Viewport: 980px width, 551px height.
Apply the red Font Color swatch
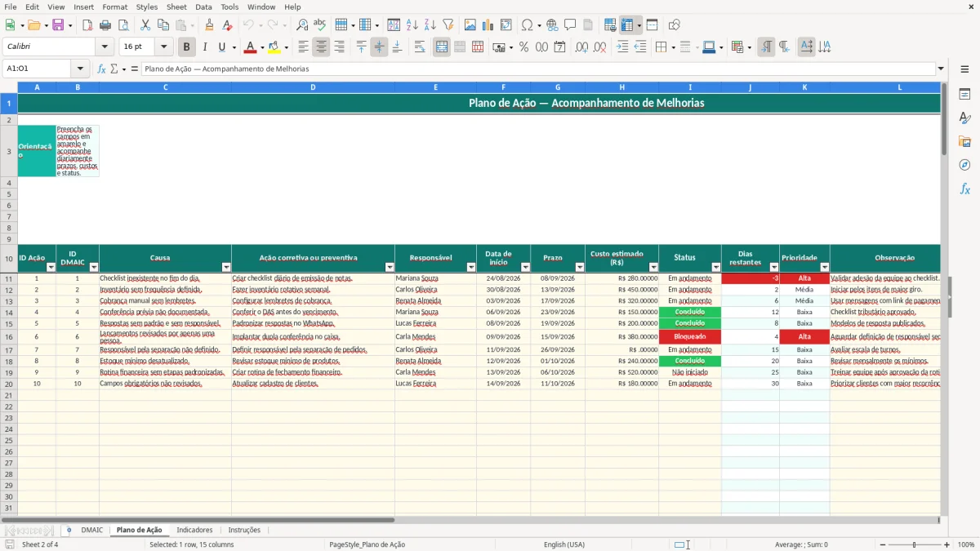point(250,47)
